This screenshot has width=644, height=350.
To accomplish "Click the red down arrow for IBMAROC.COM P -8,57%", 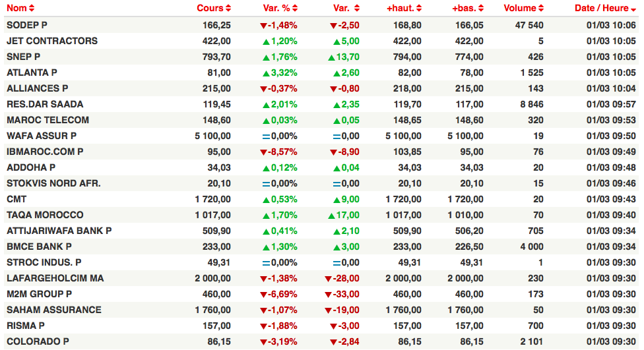I will click(263, 152).
